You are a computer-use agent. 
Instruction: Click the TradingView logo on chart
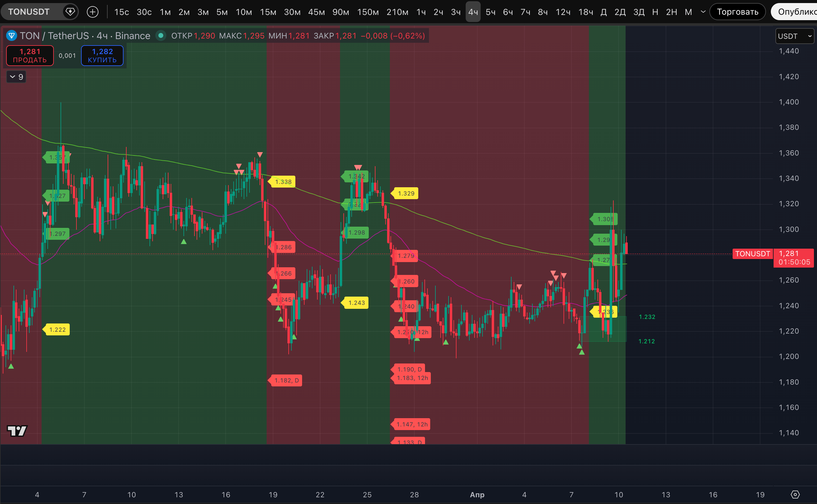point(17,431)
